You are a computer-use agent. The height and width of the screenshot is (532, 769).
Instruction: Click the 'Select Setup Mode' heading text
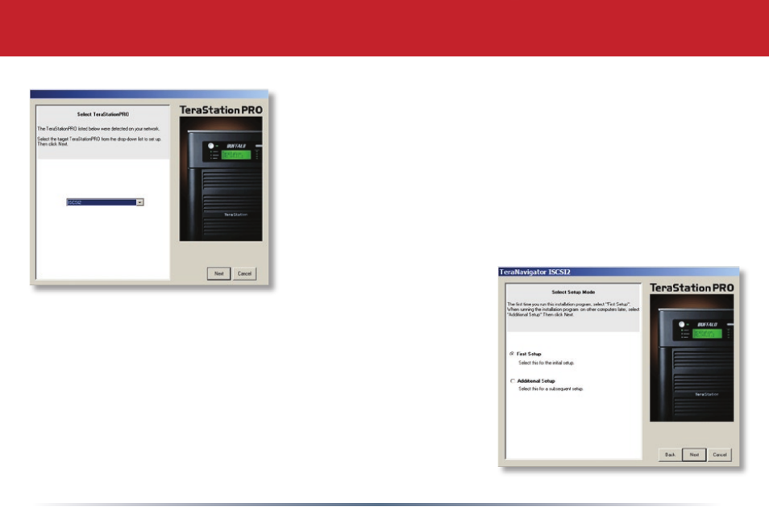[x=573, y=292]
